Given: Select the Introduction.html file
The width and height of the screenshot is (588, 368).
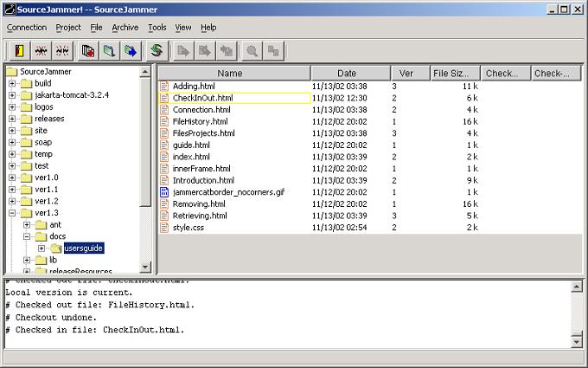Looking at the screenshot, I should [x=203, y=180].
